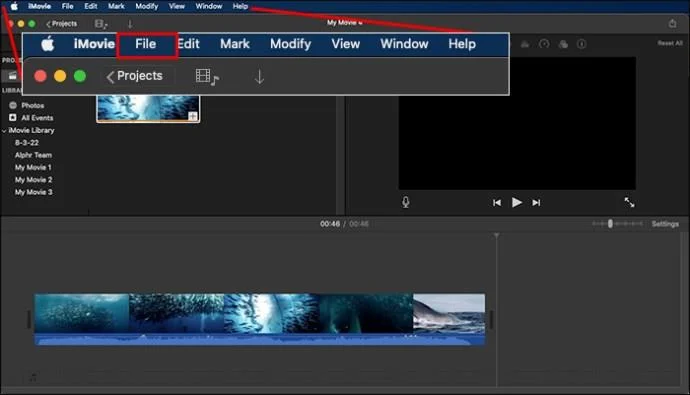Open the Mark menu in the real macOS menu bar
The image size is (690, 395).
[x=116, y=6]
